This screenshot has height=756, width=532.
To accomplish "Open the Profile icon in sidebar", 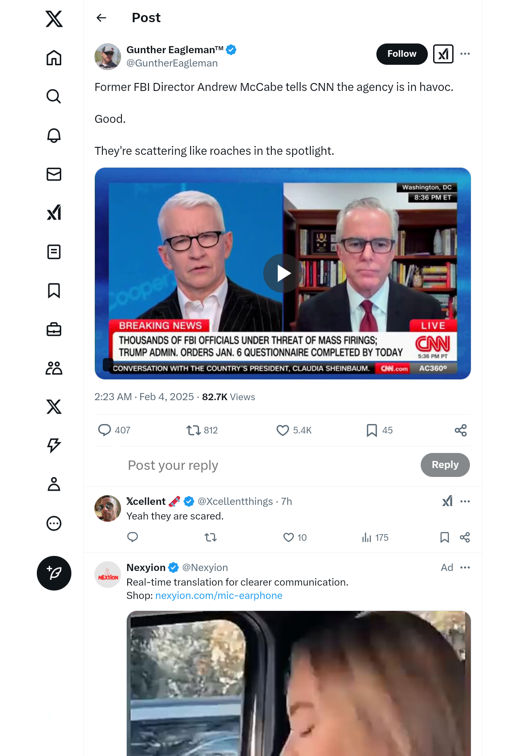I will coord(54,484).
